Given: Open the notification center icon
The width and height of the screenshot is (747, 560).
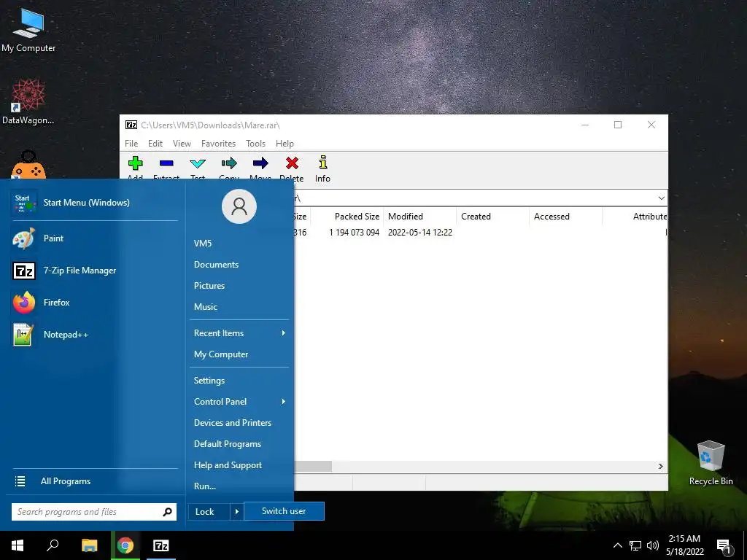Looking at the screenshot, I should pos(724,546).
